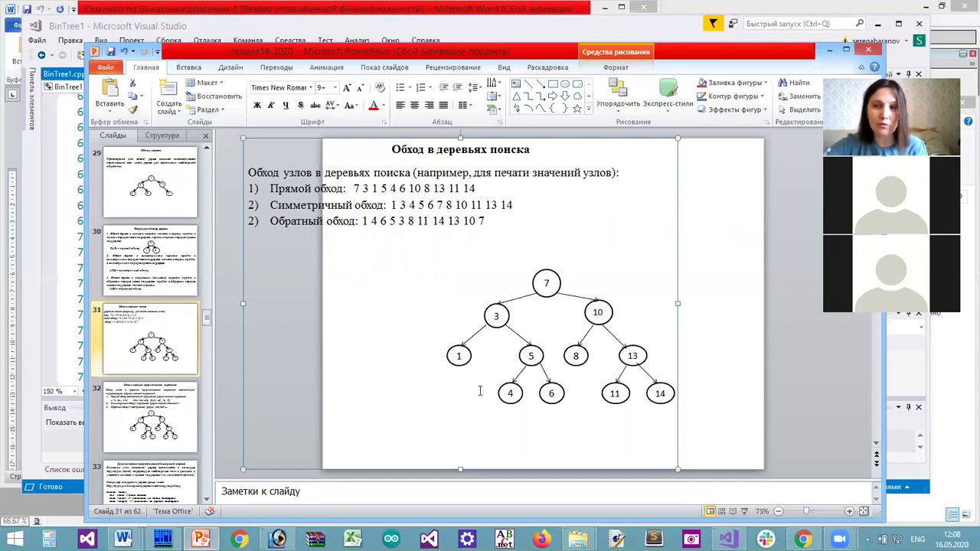The image size is (980, 551).
Task: Open the Times New Roman font dropdown
Action: pyautogui.click(x=310, y=87)
